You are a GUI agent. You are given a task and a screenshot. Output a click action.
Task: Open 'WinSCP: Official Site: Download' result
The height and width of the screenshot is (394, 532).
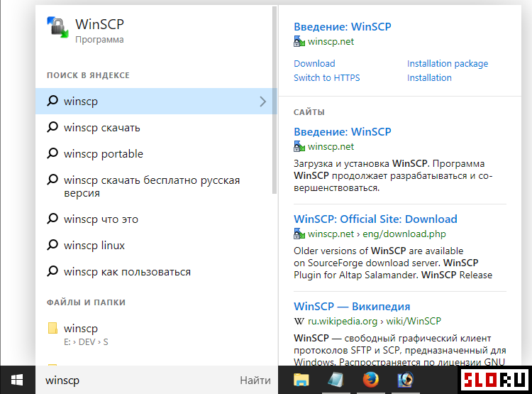pyautogui.click(x=375, y=219)
